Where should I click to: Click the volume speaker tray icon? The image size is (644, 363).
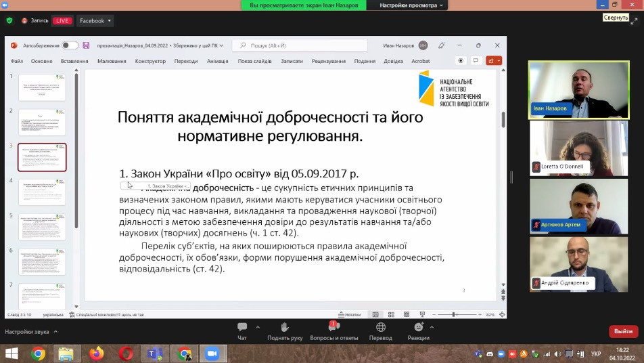pyautogui.click(x=557, y=354)
